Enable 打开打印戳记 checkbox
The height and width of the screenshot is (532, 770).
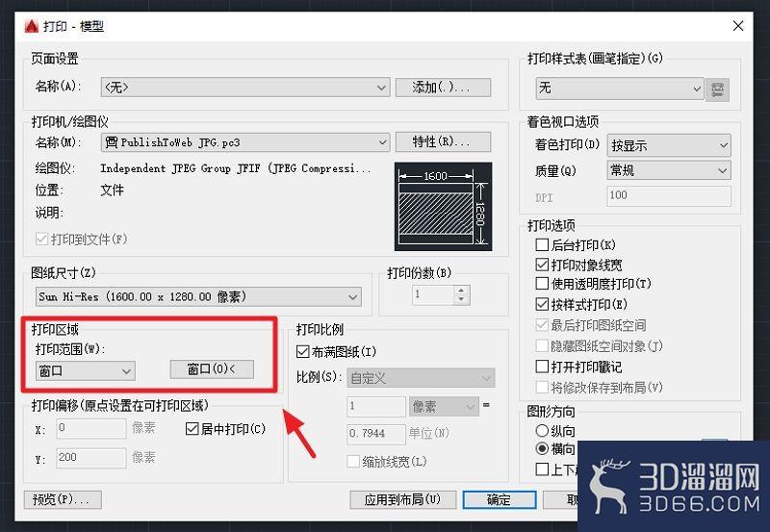coord(542,367)
